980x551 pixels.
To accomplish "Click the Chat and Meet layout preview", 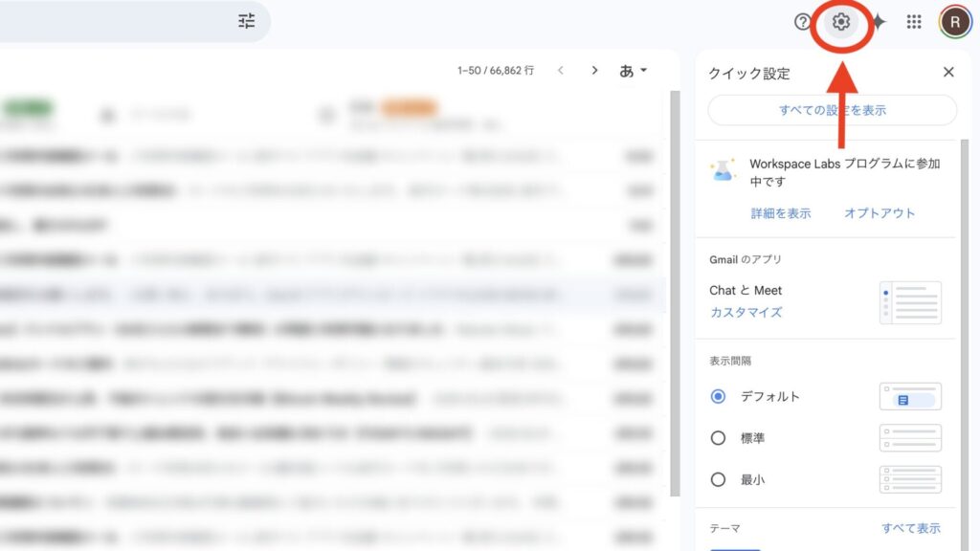I will [x=909, y=302].
